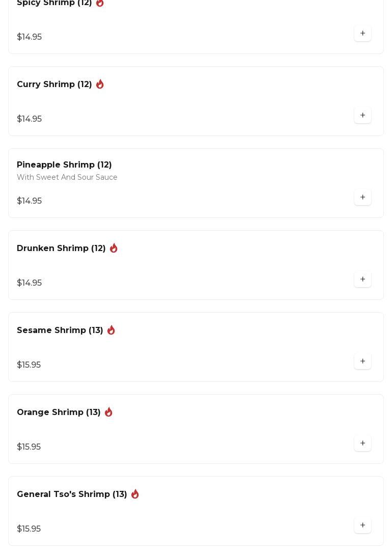The width and height of the screenshot is (392, 552).
Task: Add Spicy Shrimp with plus icon
Action: coord(362,34)
